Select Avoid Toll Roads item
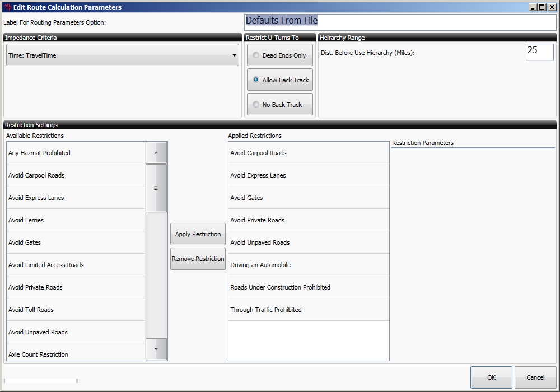 [x=76, y=310]
